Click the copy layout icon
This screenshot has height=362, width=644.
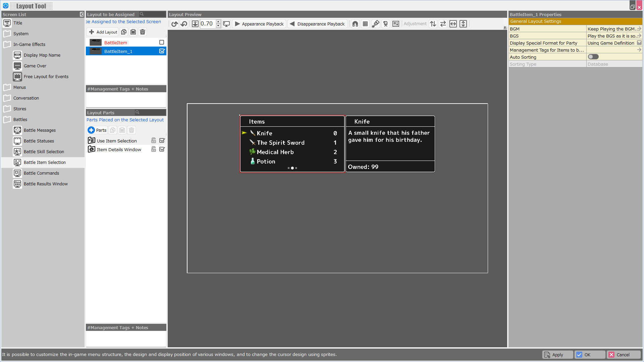[124, 32]
